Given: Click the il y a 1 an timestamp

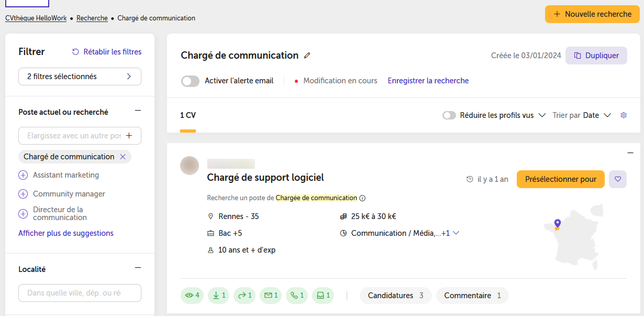Looking at the screenshot, I should point(493,179).
